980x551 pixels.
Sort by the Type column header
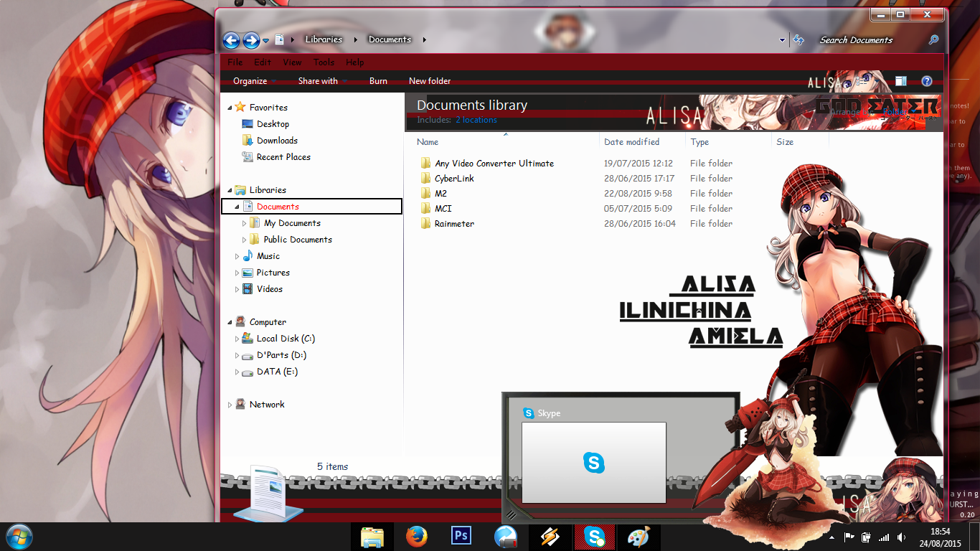click(699, 142)
